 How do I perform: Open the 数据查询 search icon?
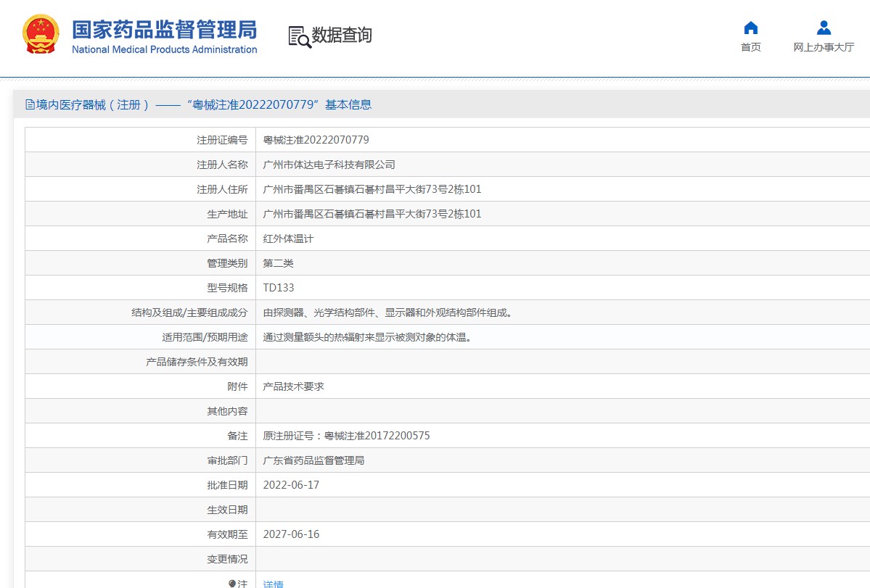(x=300, y=36)
